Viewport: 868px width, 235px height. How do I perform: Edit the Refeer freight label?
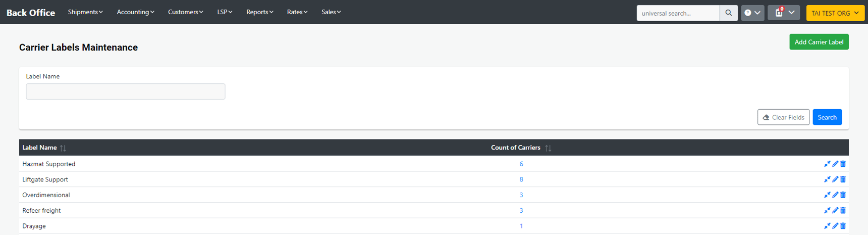pyautogui.click(x=835, y=211)
